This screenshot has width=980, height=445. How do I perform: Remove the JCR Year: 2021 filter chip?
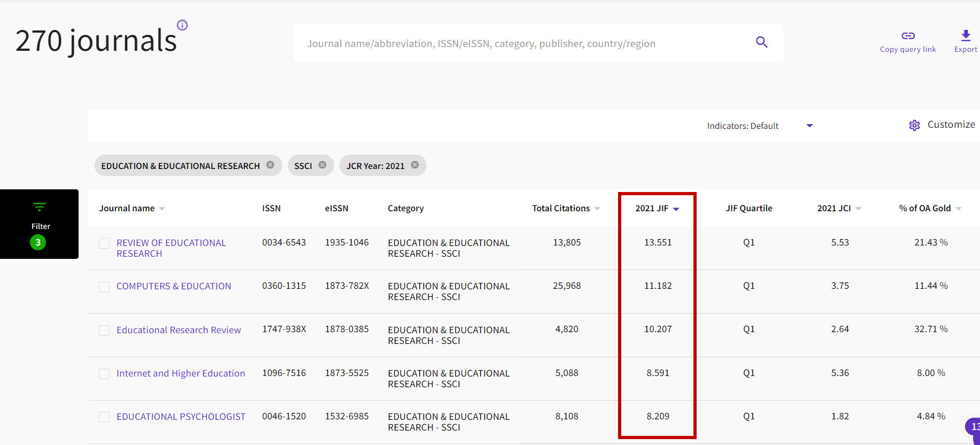[415, 165]
